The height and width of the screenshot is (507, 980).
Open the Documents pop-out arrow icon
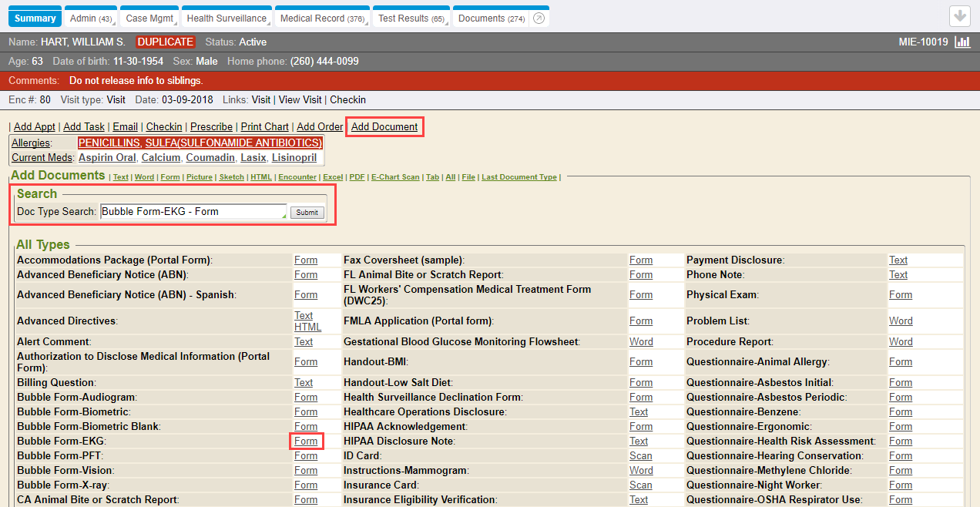point(540,18)
